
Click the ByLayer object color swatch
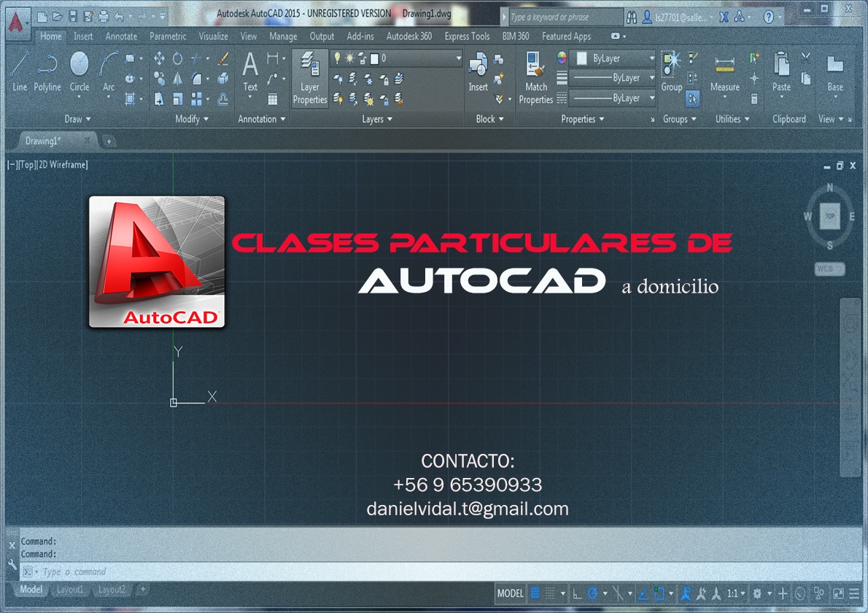(x=582, y=58)
